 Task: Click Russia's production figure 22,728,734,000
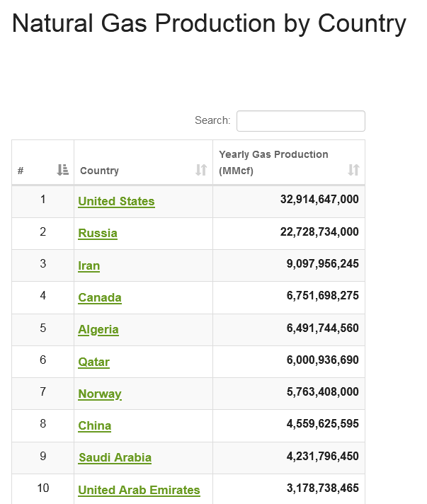click(x=319, y=231)
